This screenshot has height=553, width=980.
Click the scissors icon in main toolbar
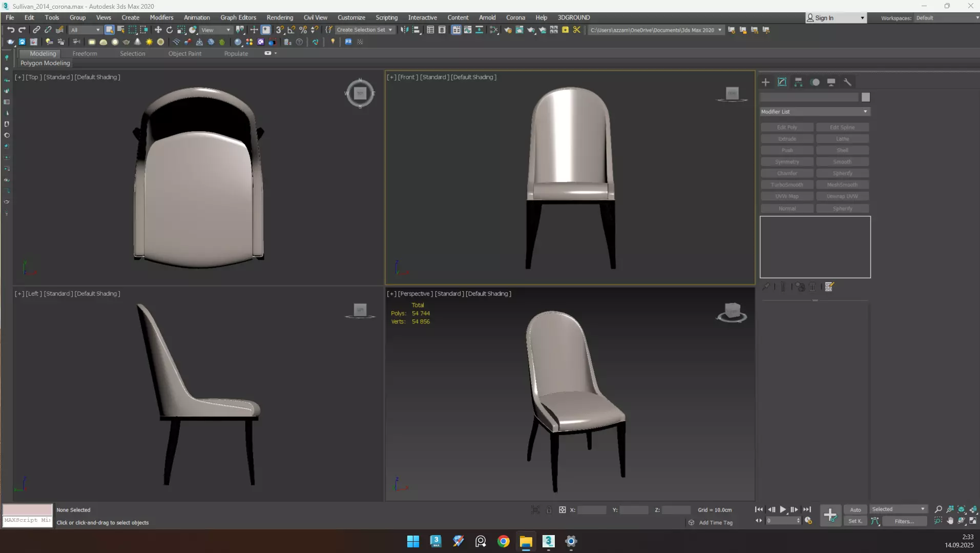tap(577, 30)
